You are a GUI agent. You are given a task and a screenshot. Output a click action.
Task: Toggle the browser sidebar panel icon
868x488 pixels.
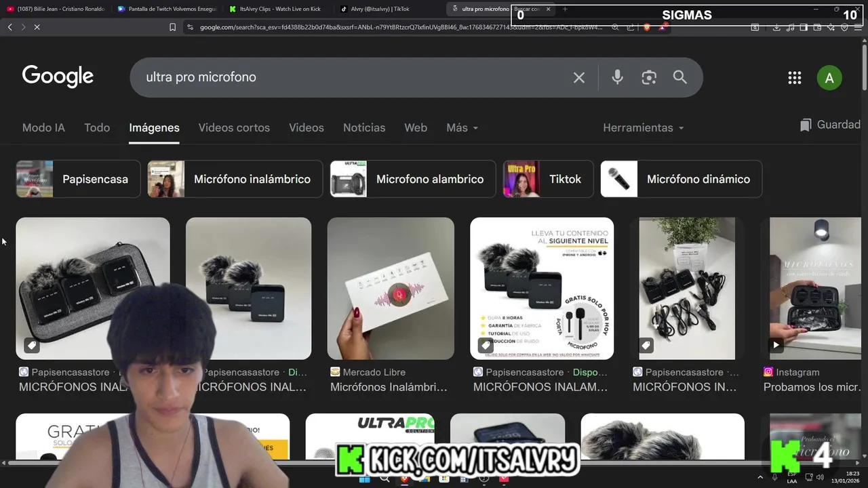pos(804,27)
